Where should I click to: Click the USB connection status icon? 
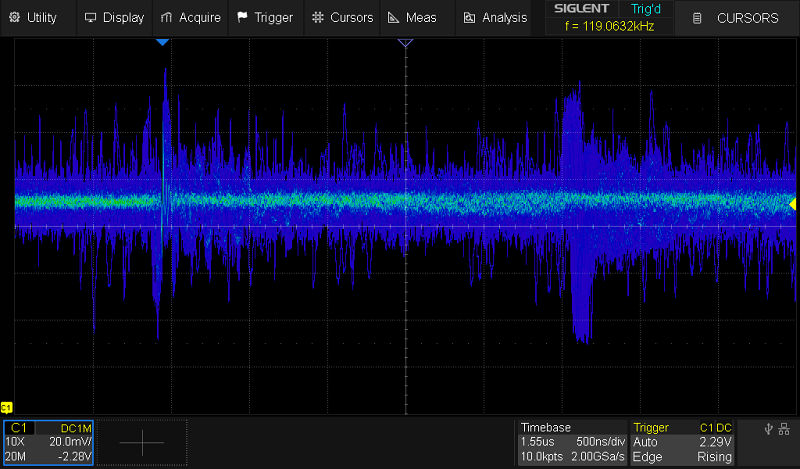(767, 428)
